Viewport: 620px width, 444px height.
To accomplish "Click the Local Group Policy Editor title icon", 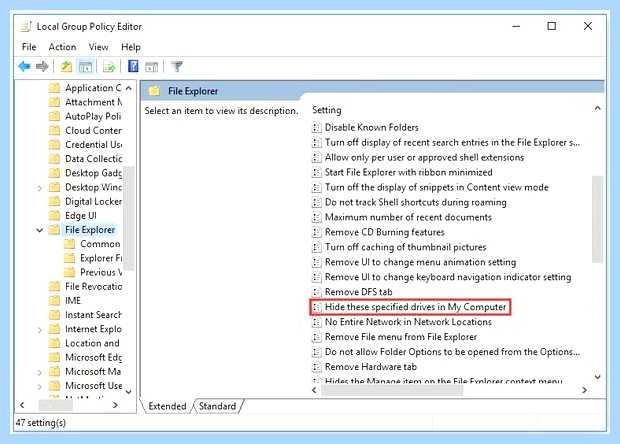I will point(26,26).
